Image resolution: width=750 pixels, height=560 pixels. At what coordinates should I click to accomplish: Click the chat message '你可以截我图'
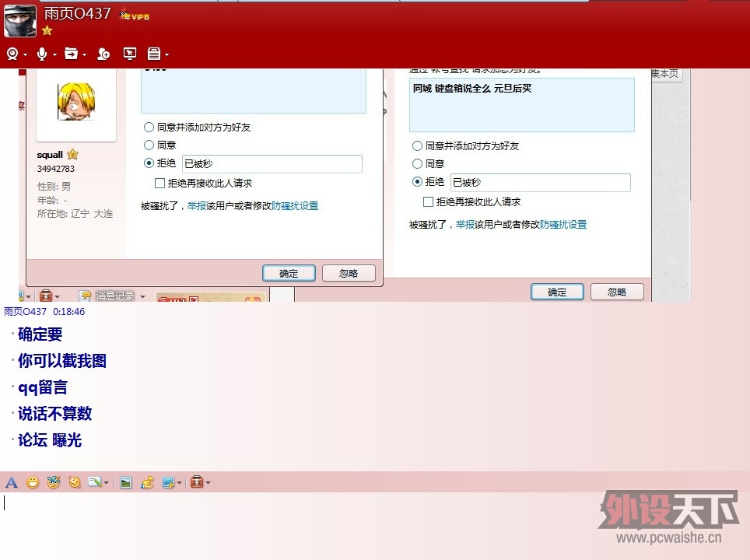coord(62,361)
